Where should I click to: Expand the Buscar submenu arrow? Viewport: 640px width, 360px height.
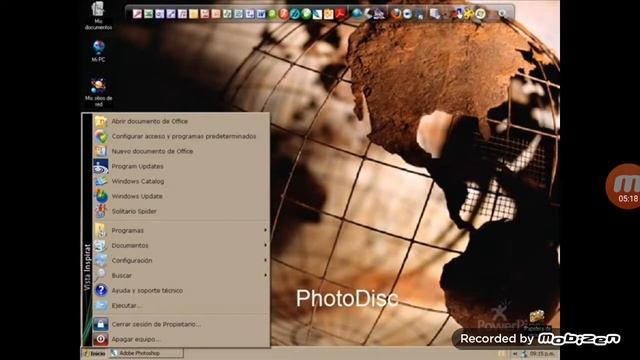[265, 276]
